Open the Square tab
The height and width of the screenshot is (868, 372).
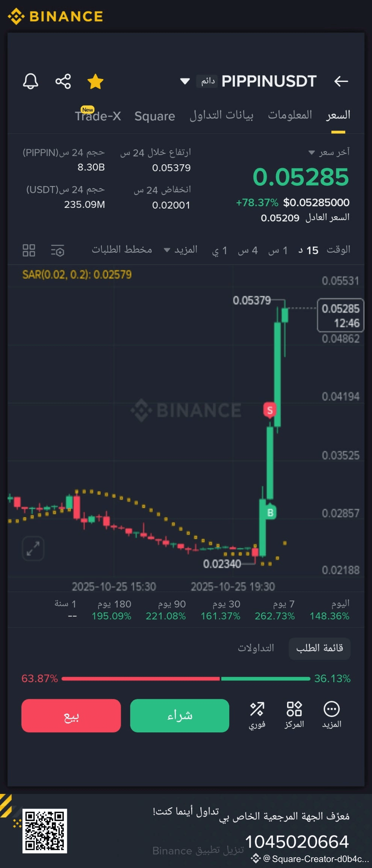(x=154, y=116)
